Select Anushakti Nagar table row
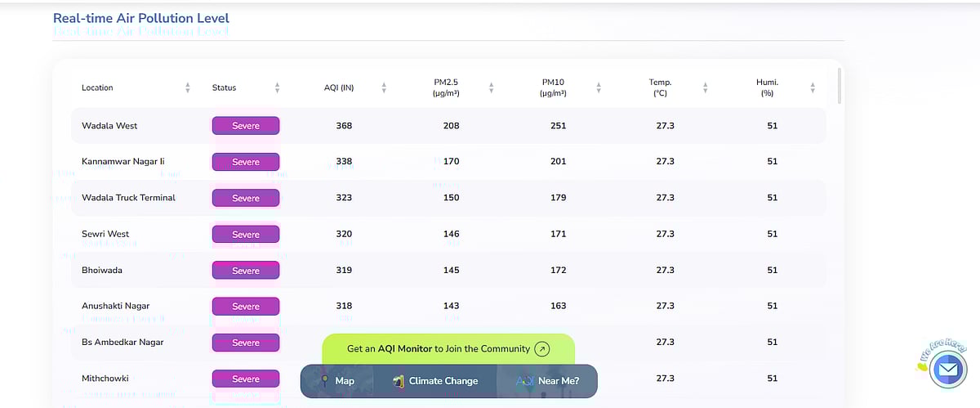 115,306
